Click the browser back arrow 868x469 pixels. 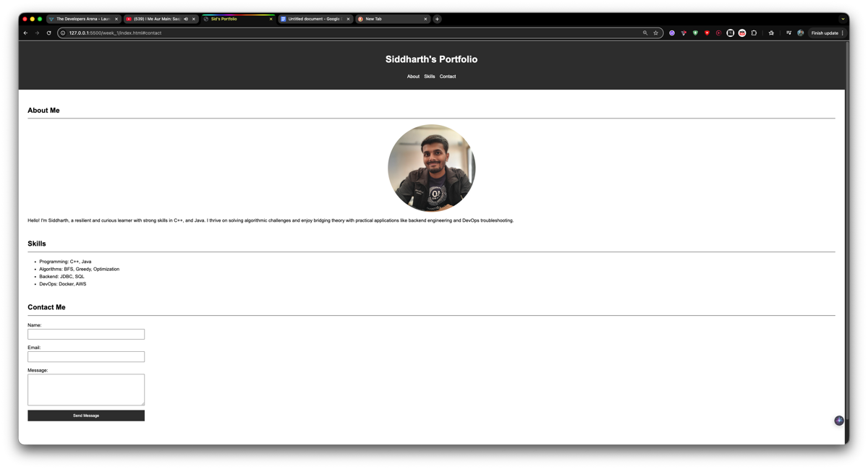pyautogui.click(x=25, y=33)
